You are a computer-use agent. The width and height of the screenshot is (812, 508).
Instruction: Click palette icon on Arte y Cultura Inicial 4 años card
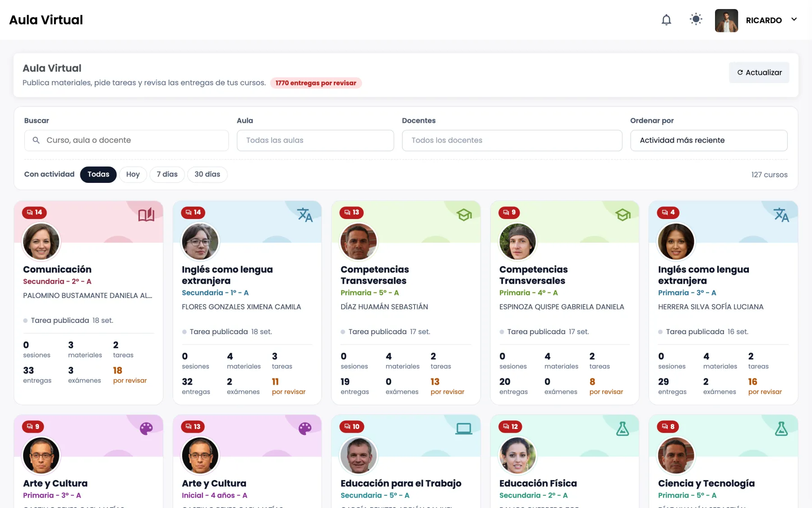pos(305,429)
